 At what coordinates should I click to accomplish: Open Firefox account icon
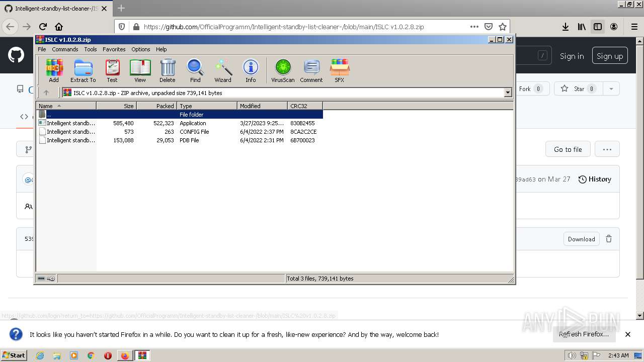614,27
